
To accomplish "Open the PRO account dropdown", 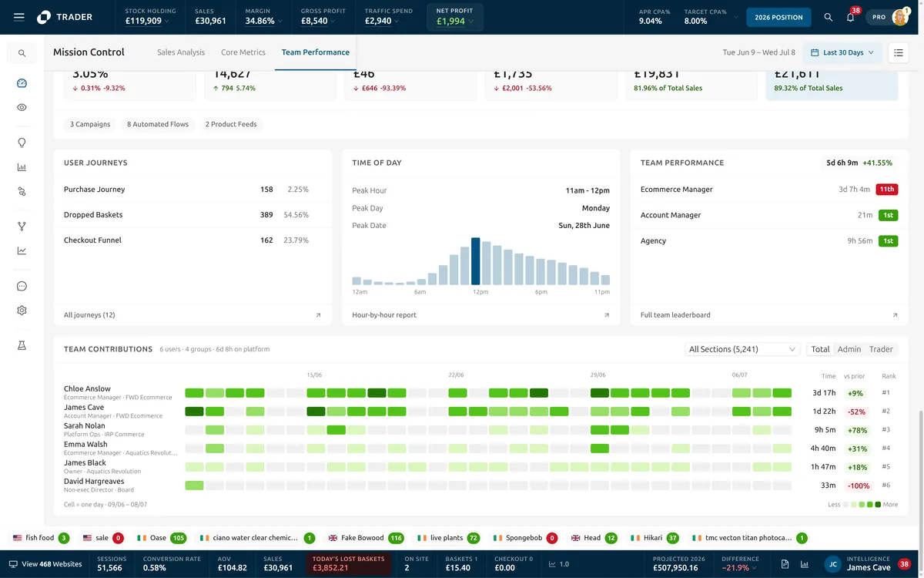I will 888,17.
